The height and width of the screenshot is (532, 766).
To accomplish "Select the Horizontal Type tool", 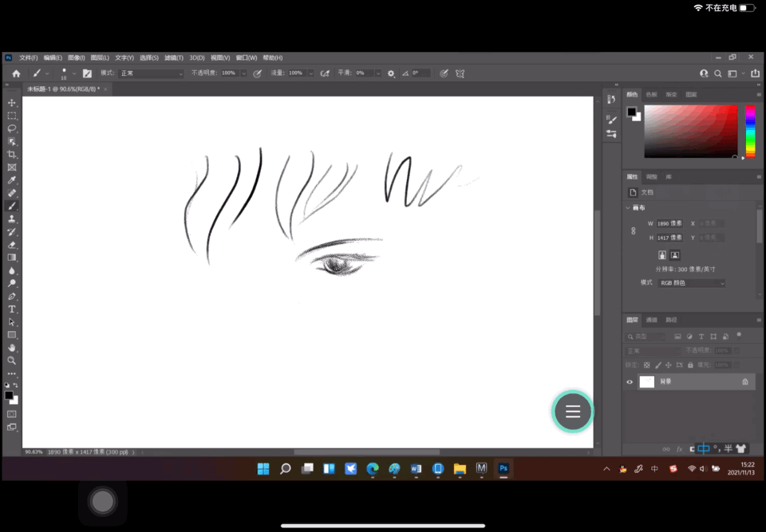I will [x=12, y=309].
